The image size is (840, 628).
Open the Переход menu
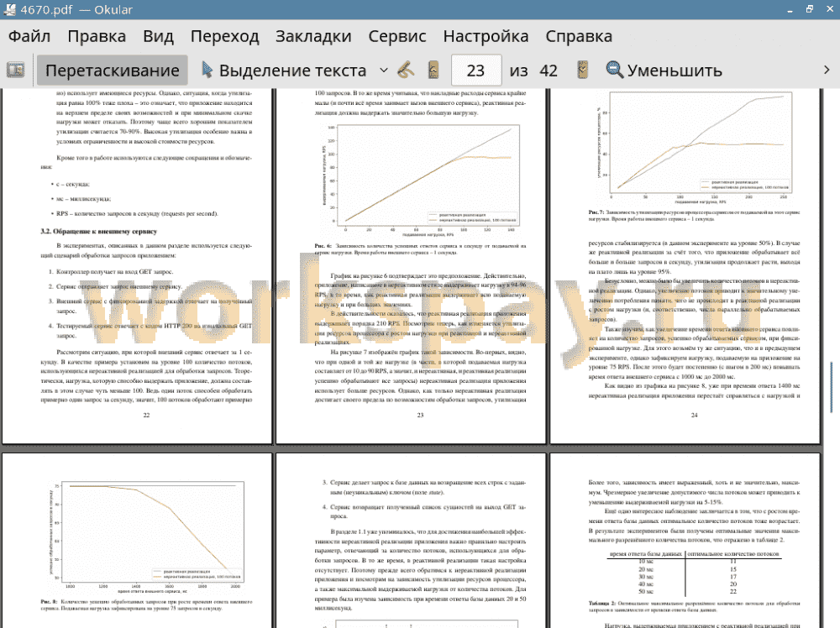pos(224,36)
